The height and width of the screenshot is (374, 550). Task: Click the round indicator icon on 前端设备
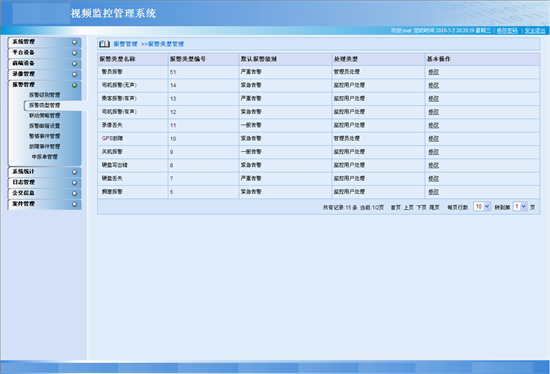coord(74,64)
